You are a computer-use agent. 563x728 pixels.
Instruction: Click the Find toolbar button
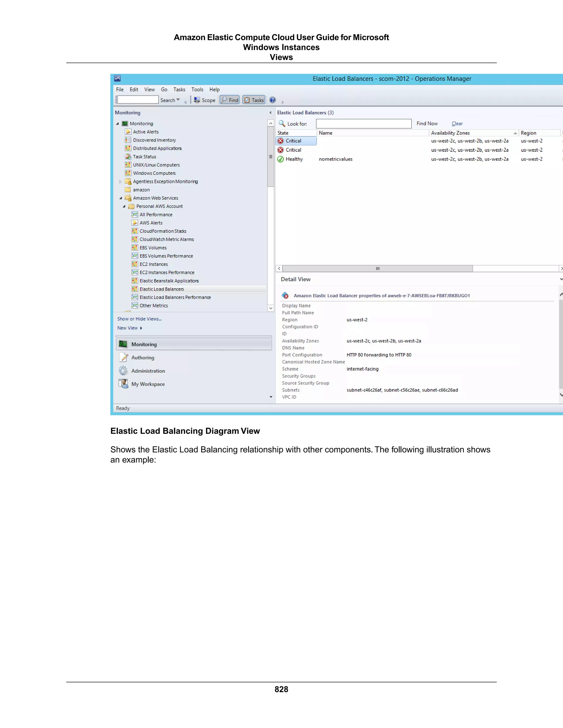(230, 100)
